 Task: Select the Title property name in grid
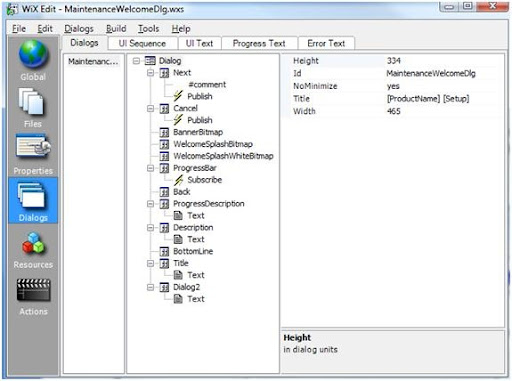[301, 99]
